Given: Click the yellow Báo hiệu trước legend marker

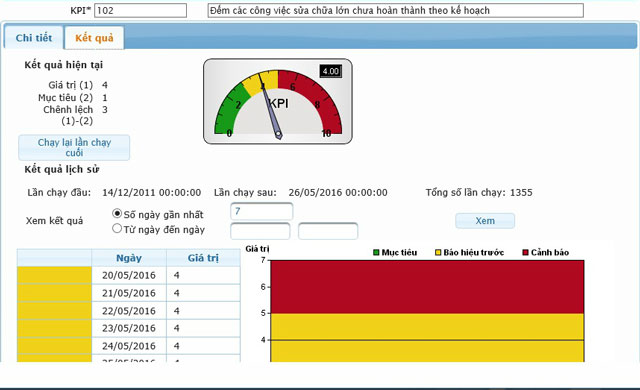Looking at the screenshot, I should pyautogui.click(x=438, y=253).
